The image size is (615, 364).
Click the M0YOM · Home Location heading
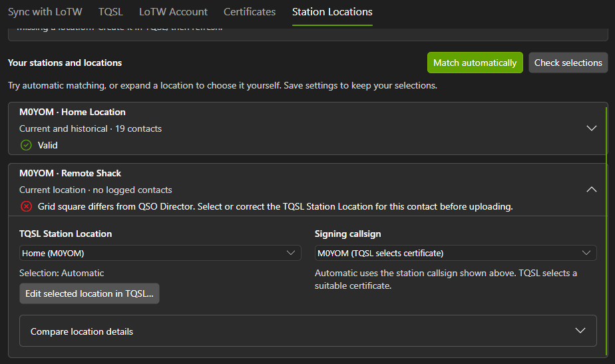coord(73,112)
